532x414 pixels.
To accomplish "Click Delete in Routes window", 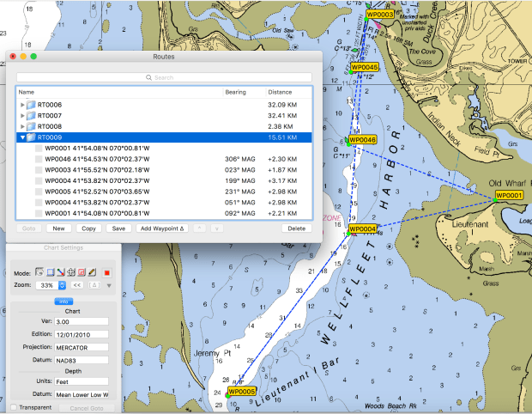I will point(296,228).
